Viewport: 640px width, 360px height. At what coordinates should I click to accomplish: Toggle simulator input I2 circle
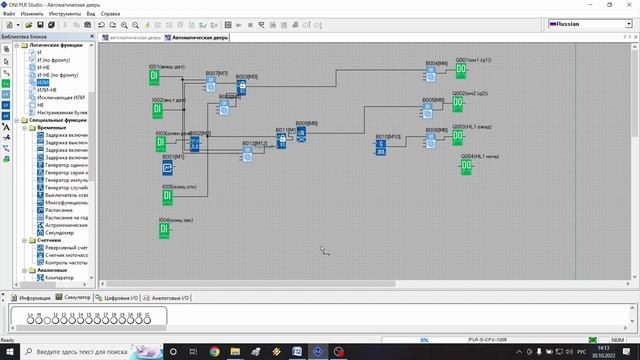[x=64, y=320]
